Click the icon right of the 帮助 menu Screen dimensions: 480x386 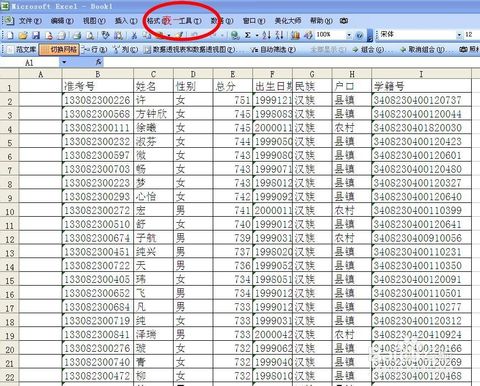coord(344,21)
